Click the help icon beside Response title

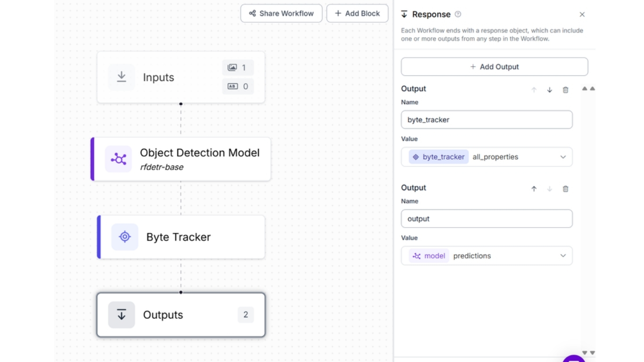click(458, 15)
